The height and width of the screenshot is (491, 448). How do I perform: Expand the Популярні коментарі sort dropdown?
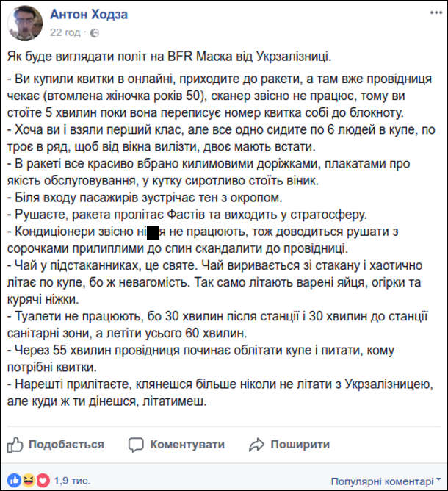point(386,481)
